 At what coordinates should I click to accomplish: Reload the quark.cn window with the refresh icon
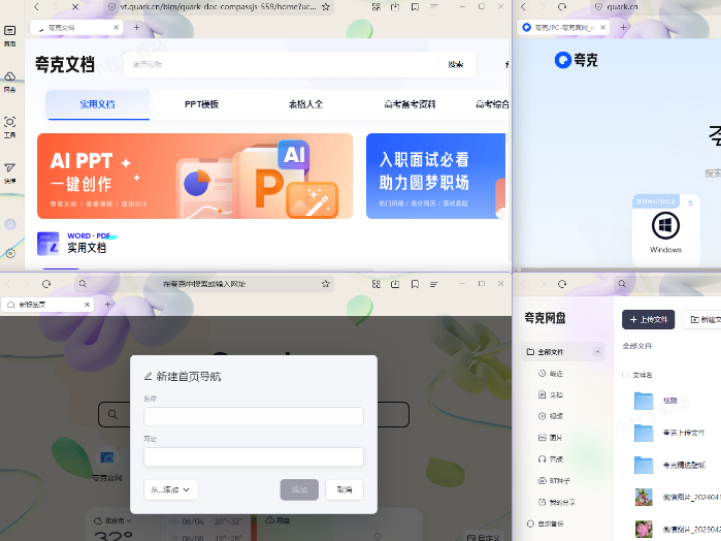(x=562, y=7)
